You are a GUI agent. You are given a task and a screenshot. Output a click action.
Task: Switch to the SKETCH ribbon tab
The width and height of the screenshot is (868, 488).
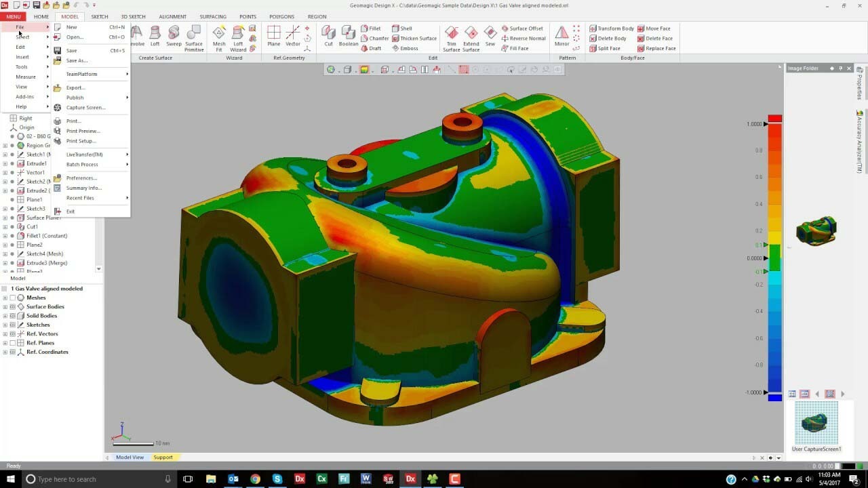coord(100,16)
